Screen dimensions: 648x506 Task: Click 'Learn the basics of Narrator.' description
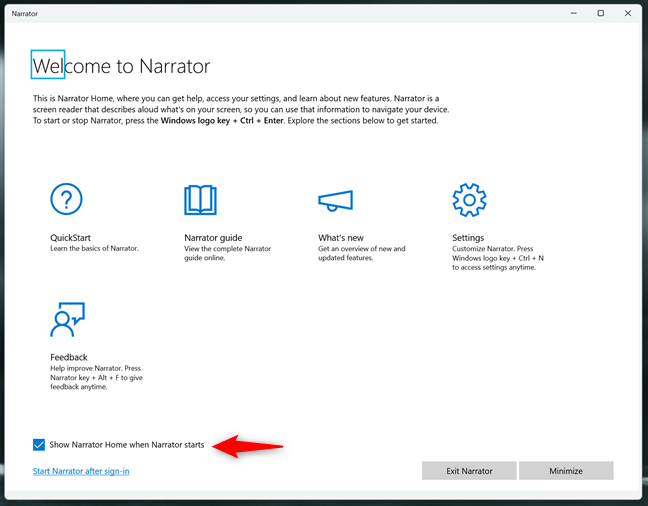click(94, 248)
